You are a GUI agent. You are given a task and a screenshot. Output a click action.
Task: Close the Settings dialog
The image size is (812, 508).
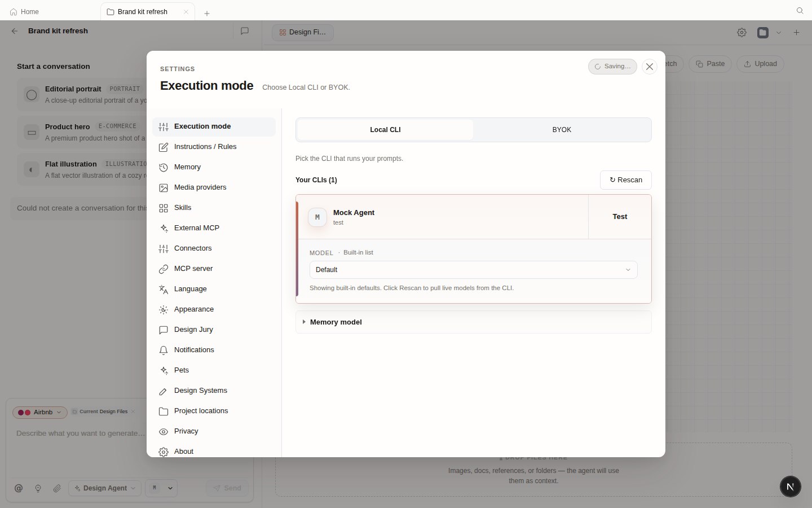coord(650,67)
